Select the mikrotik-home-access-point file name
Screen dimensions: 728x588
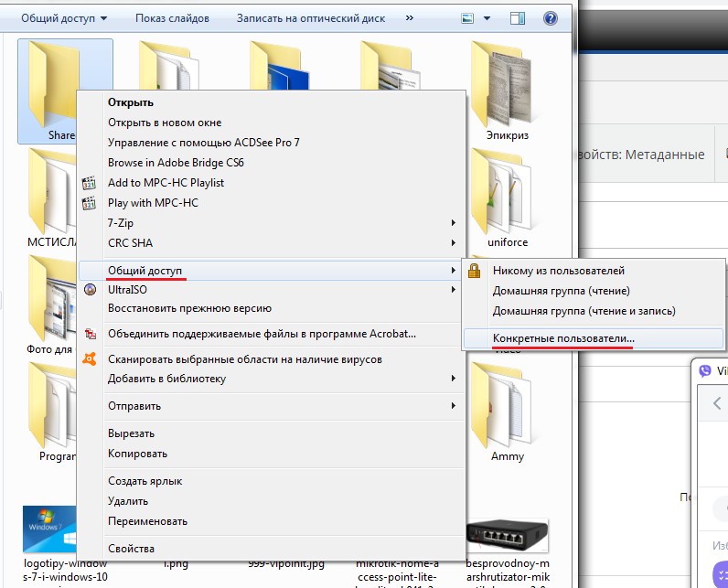pos(397,574)
